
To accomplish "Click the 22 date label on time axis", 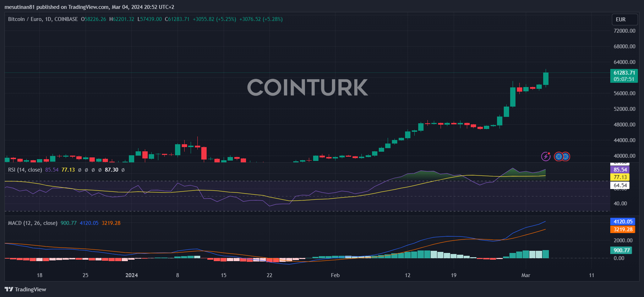I will pyautogui.click(x=269, y=275).
